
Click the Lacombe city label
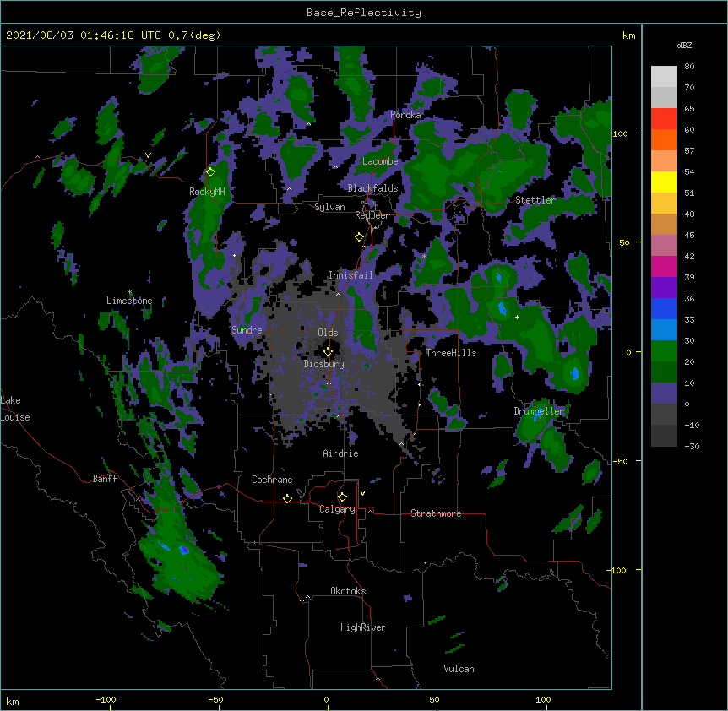tap(380, 161)
